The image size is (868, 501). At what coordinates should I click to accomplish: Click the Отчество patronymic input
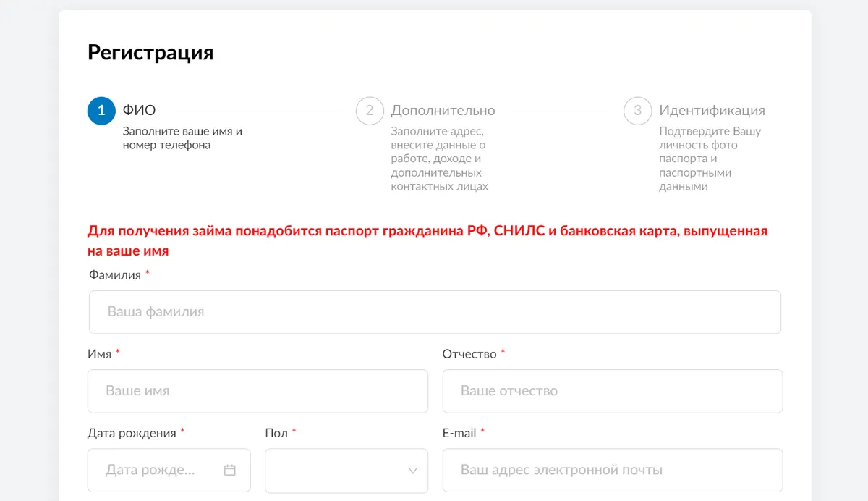pos(613,391)
